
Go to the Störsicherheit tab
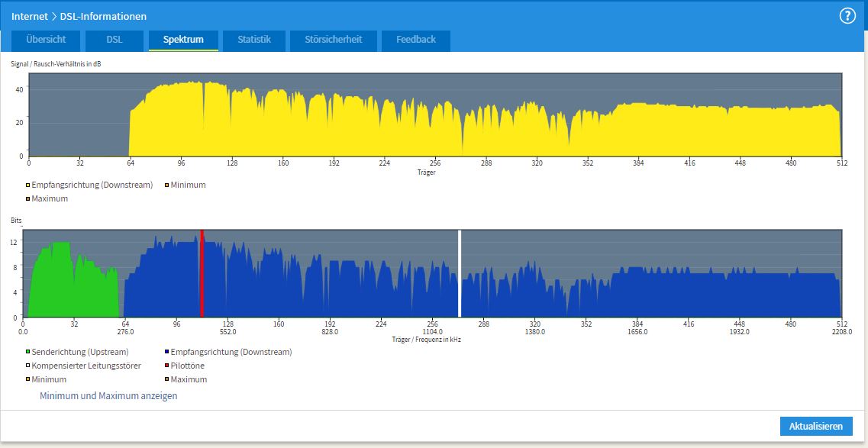(x=334, y=40)
